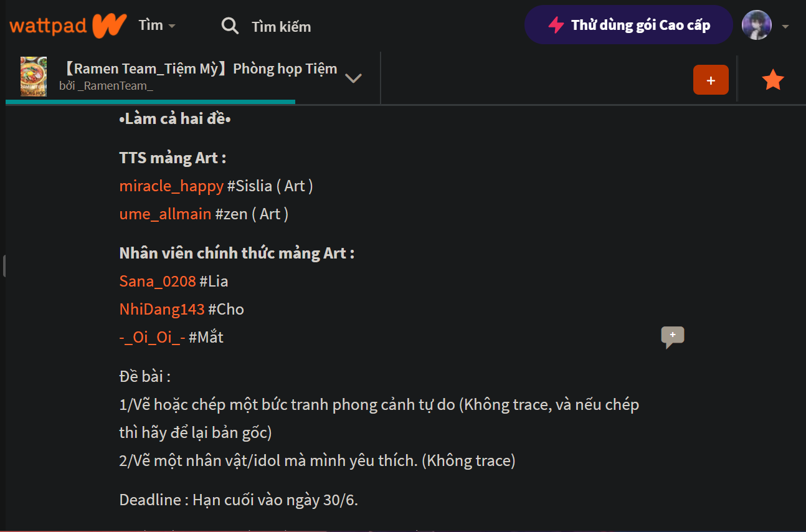Vote with the orange star icon
The height and width of the screenshot is (532, 806).
pyautogui.click(x=773, y=80)
